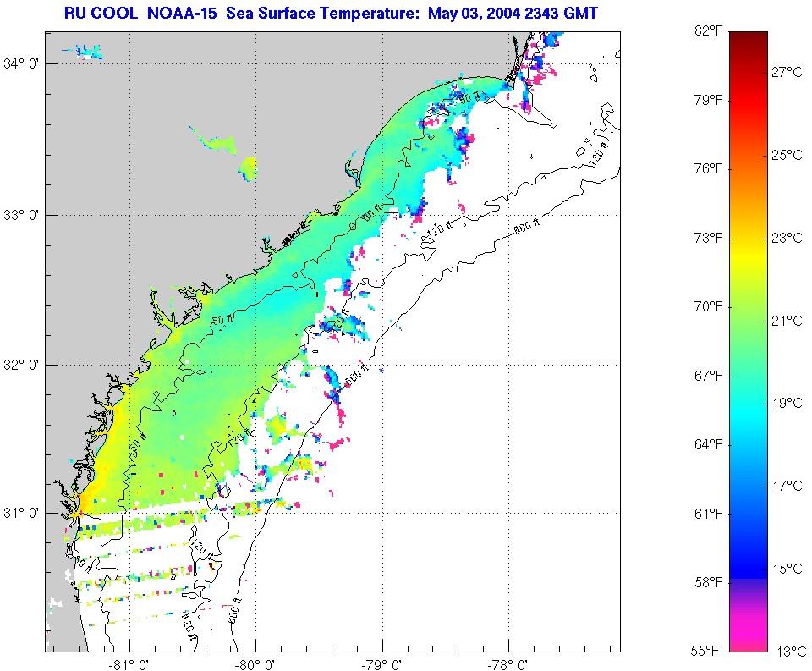This screenshot has width=812, height=671.
Task: Click the 600 ft contour label near 33° latitude
Action: pyautogui.click(x=527, y=228)
